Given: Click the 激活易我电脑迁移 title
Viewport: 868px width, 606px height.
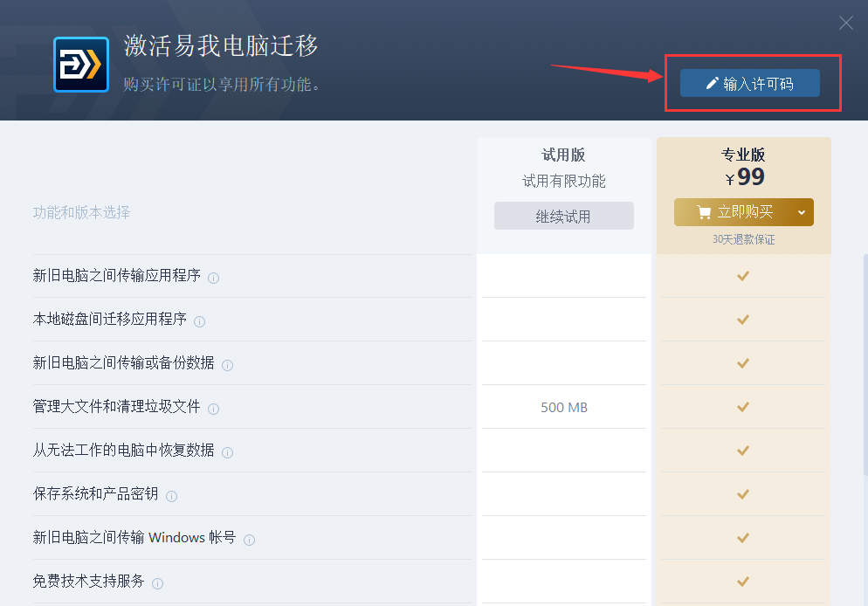Looking at the screenshot, I should coord(221,45).
